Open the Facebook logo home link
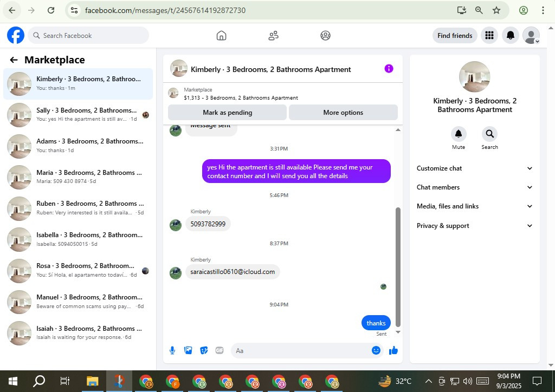 [x=16, y=35]
